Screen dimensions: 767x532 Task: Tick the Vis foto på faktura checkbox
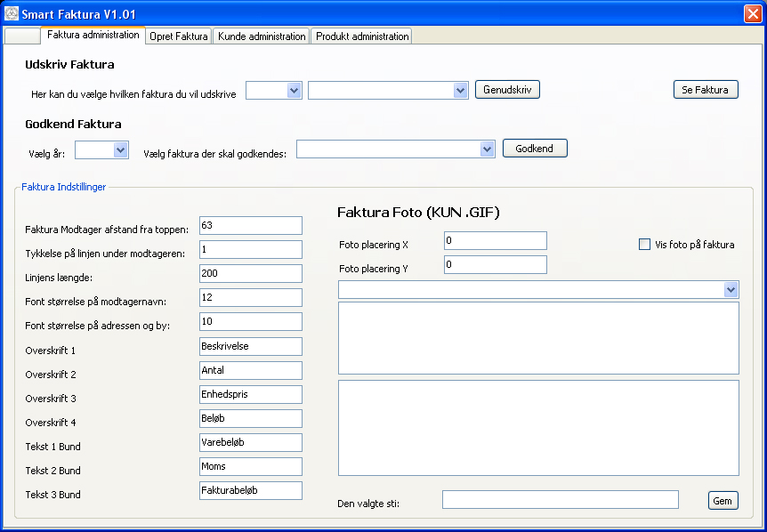[x=645, y=244]
